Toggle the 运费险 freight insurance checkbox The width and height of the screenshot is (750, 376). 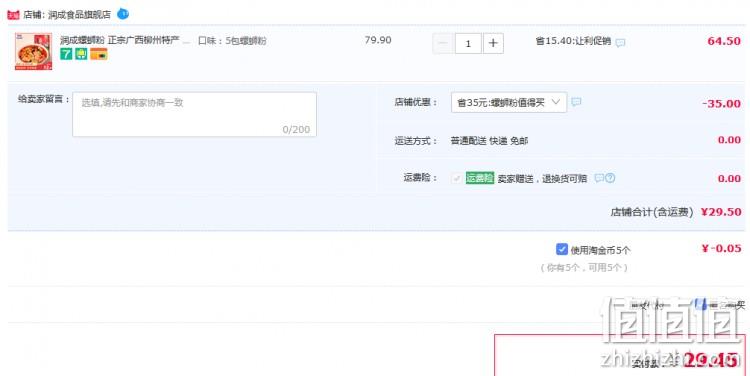[456, 178]
